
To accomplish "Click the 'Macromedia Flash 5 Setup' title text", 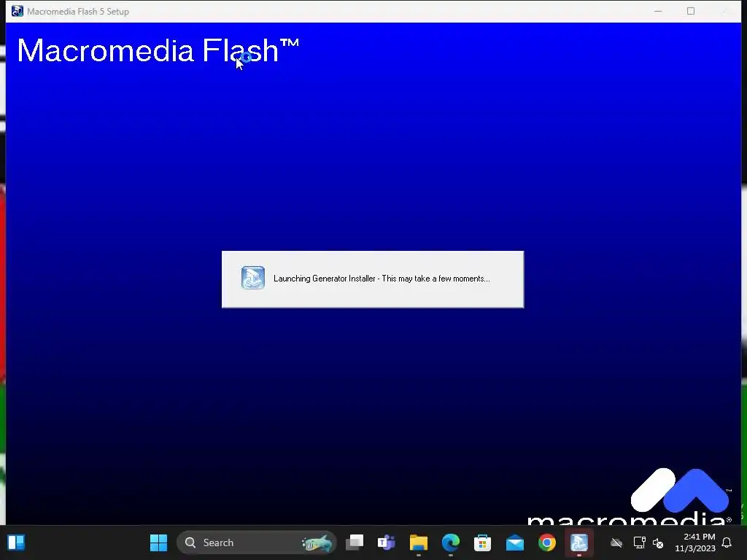I will (x=78, y=12).
